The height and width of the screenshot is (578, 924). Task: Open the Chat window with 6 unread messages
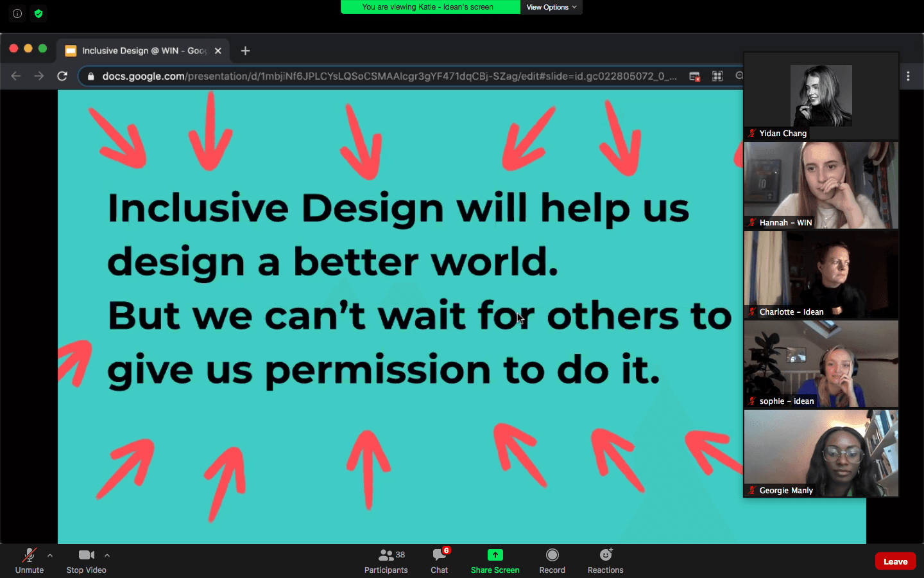[439, 560]
